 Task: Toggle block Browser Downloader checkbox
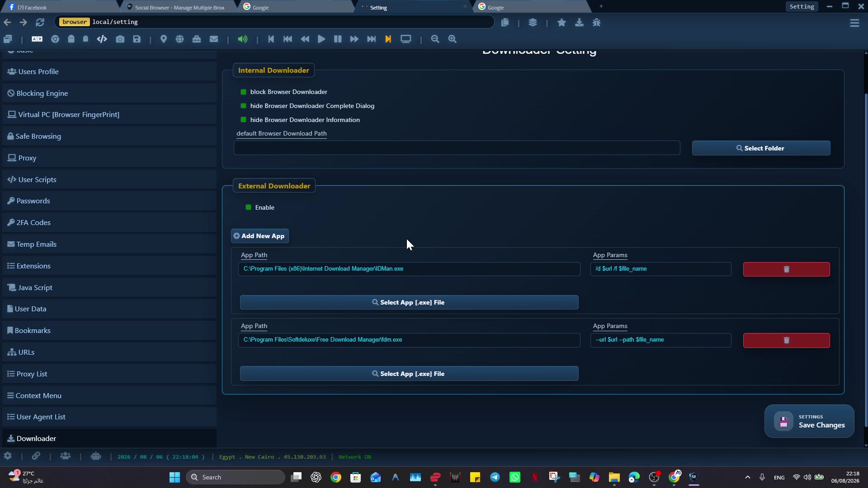[244, 92]
